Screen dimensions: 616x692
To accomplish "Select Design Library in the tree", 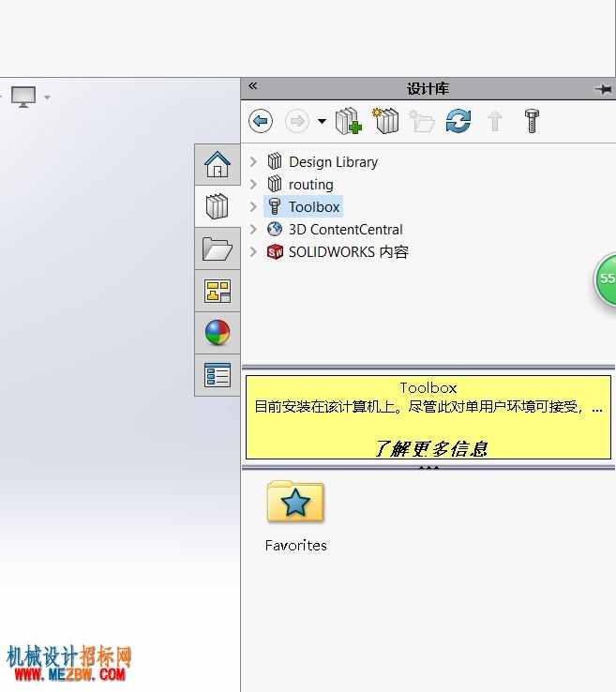I will point(333,162).
